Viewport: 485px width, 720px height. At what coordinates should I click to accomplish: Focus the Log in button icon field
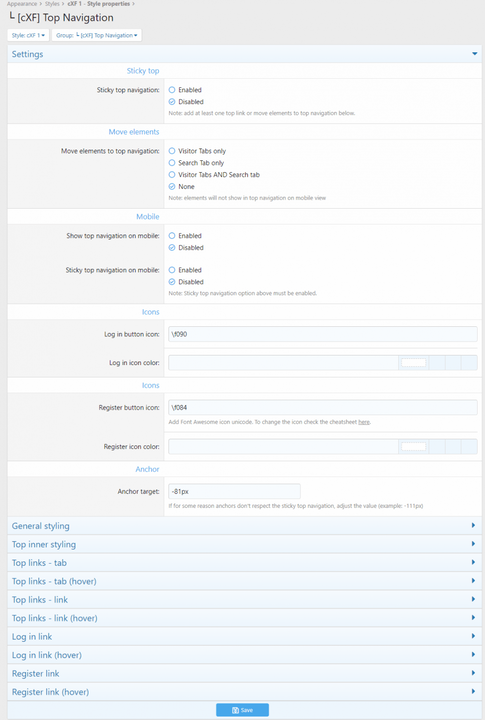pos(323,334)
